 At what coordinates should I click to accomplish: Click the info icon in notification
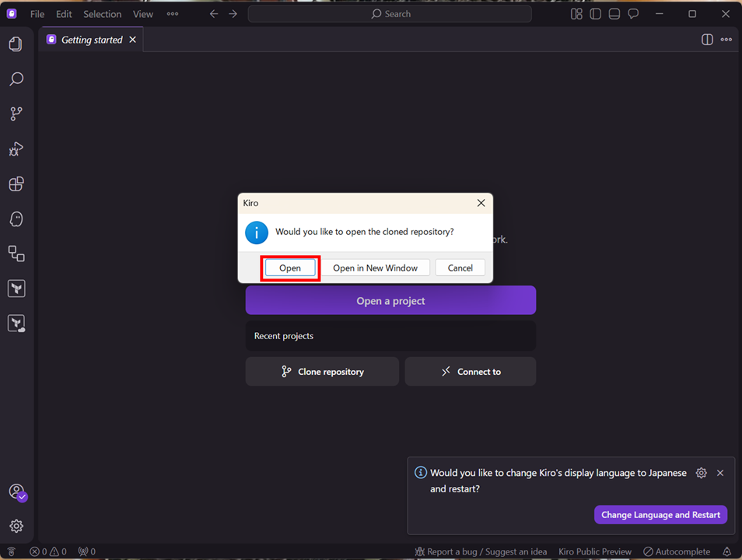click(x=421, y=472)
